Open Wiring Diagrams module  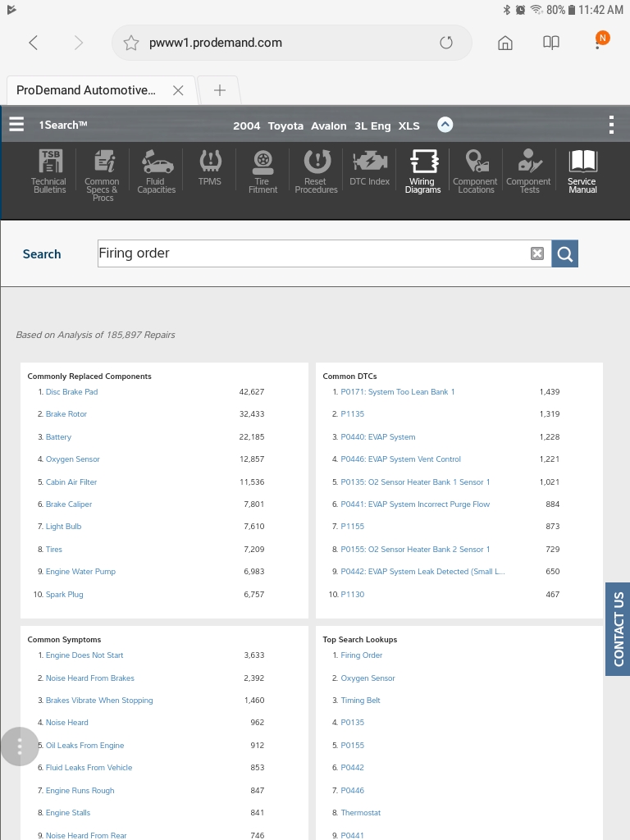(x=422, y=171)
